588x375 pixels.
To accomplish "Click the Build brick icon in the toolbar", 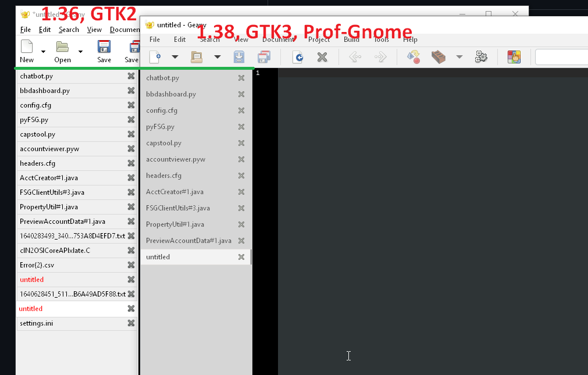I will click(x=438, y=57).
